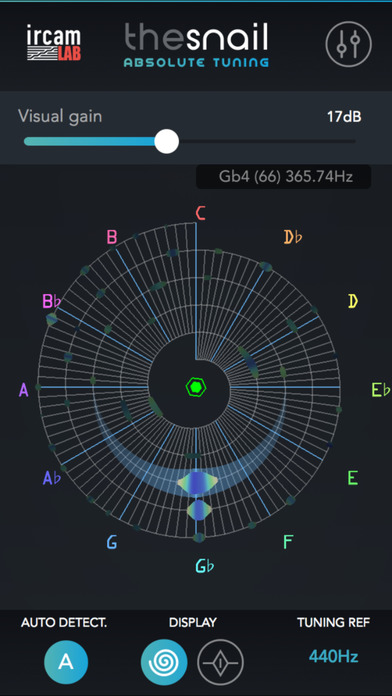
Task: Open the 440Hz tuning reference value
Action: tap(333, 656)
